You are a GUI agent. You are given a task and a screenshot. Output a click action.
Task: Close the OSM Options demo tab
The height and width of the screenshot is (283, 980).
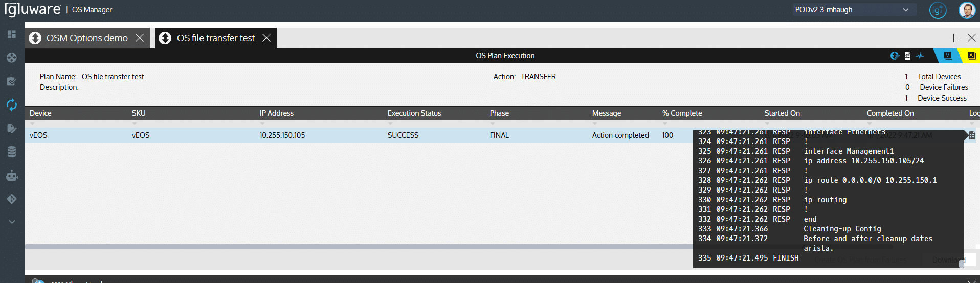140,38
